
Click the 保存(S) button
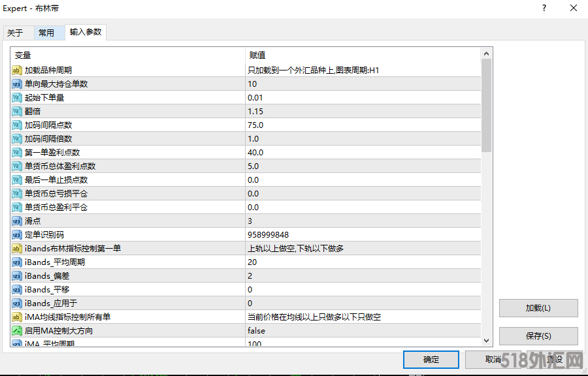click(x=538, y=336)
